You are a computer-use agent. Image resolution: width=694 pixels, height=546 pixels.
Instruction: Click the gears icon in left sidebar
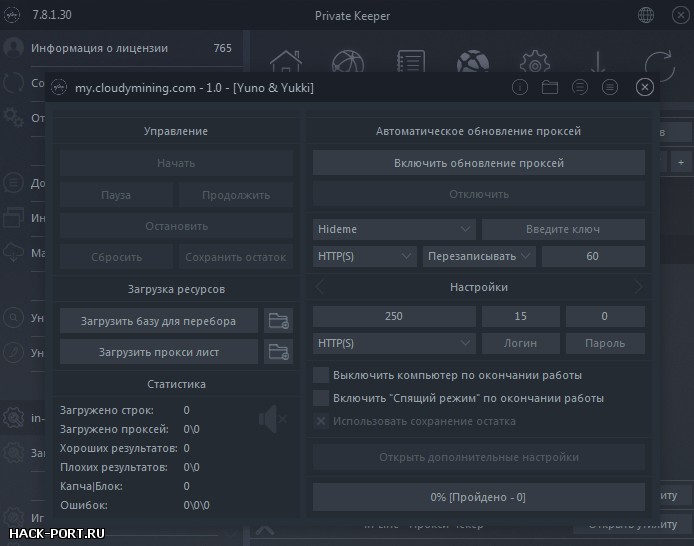(13, 117)
